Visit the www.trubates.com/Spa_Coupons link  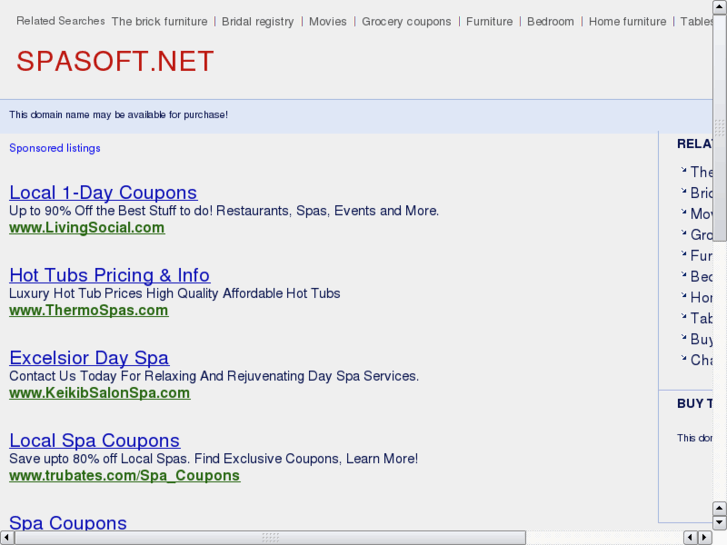(124, 475)
